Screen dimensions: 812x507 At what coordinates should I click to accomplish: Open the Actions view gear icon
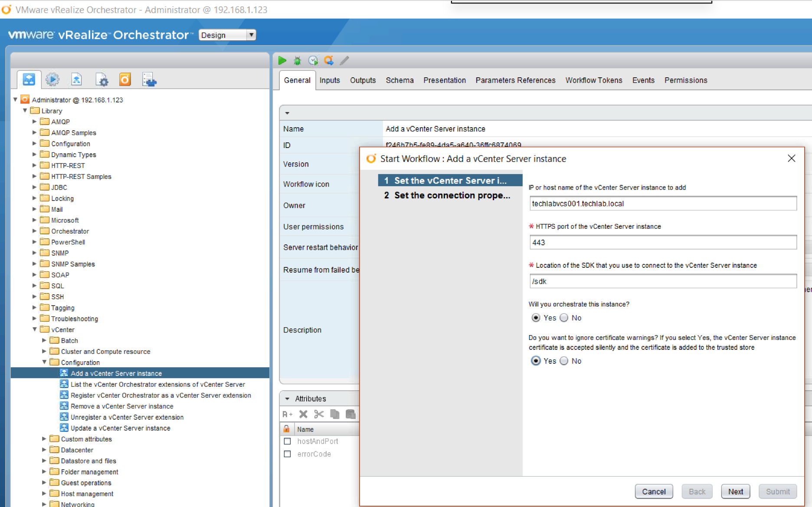pyautogui.click(x=52, y=79)
